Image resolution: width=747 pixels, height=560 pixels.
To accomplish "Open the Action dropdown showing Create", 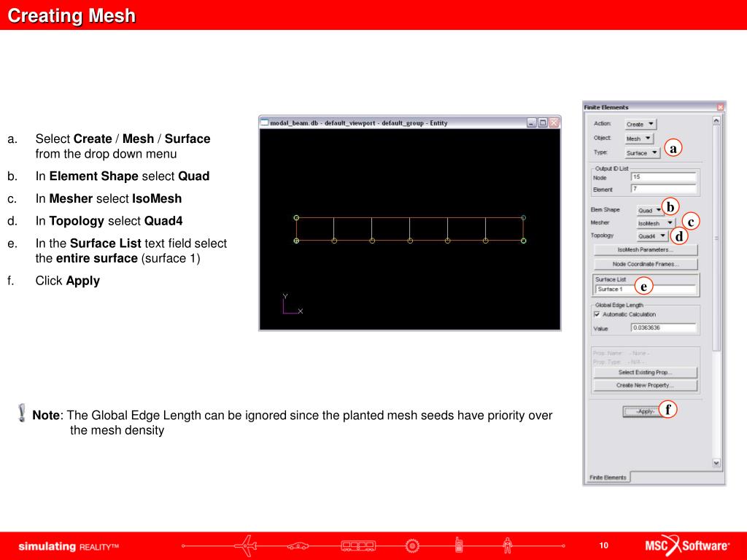I will (x=640, y=124).
